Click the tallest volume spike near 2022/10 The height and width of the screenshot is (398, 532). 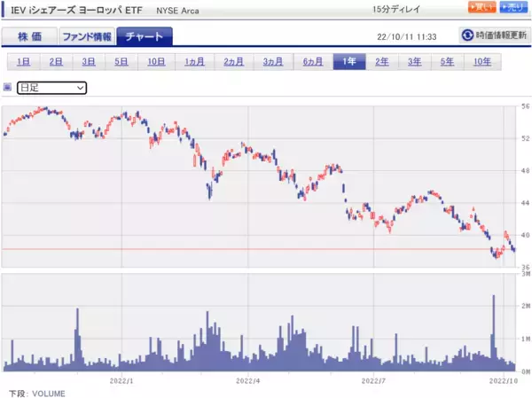point(493,332)
